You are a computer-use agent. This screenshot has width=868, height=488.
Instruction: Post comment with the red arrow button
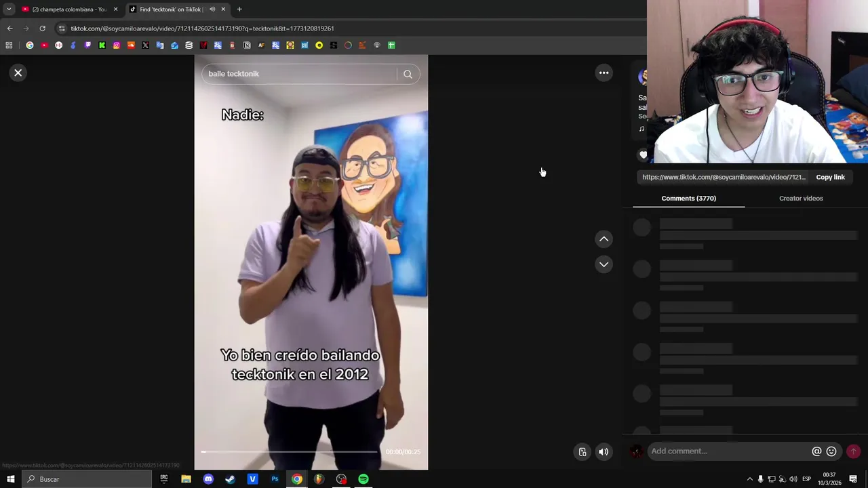(854, 451)
